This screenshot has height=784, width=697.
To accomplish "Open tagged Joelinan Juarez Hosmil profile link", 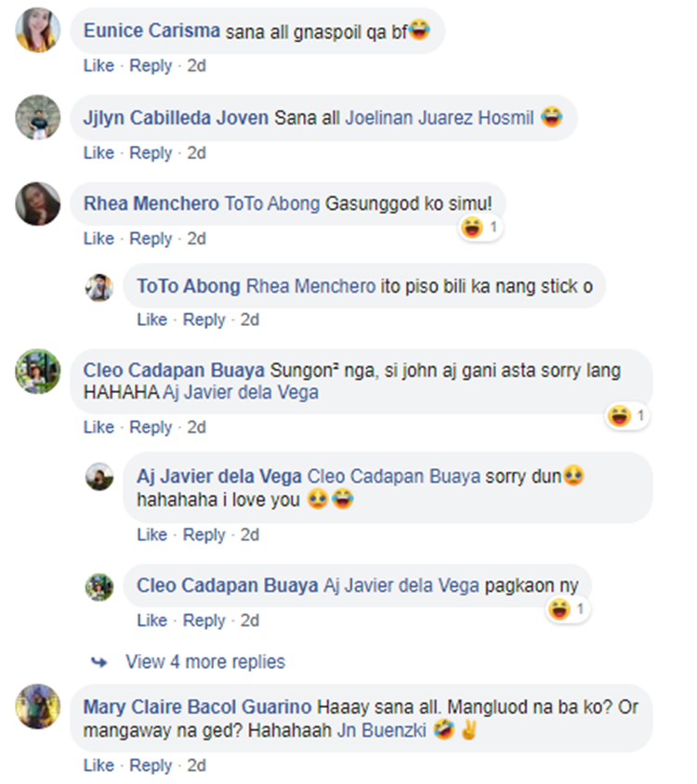I will [x=440, y=118].
